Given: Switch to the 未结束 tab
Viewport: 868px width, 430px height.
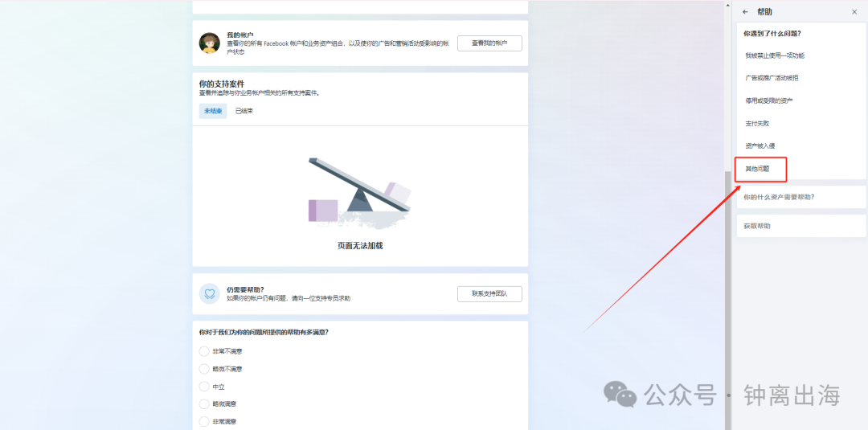Looking at the screenshot, I should coord(213,111).
